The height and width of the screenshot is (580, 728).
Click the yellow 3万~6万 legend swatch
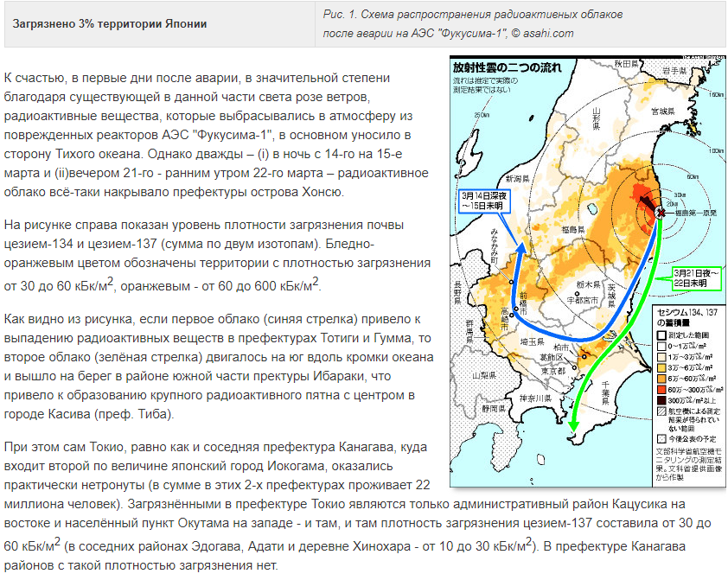[x=661, y=367]
